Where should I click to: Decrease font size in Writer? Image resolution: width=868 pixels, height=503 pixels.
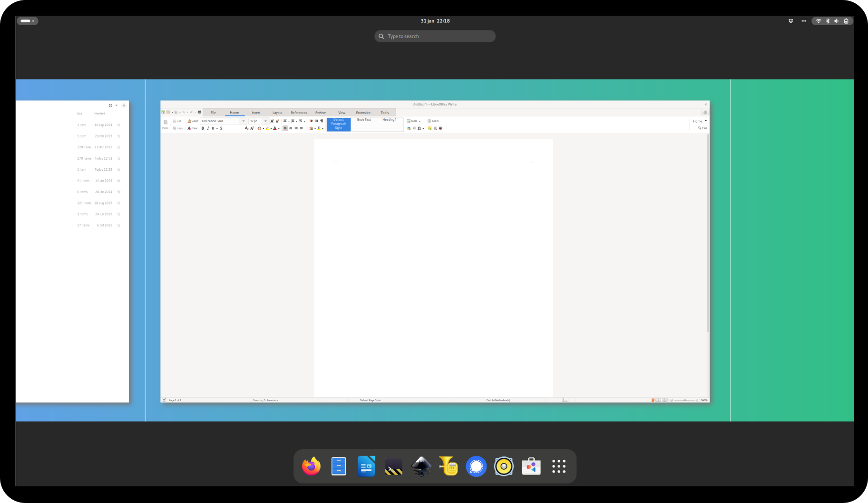point(277,121)
